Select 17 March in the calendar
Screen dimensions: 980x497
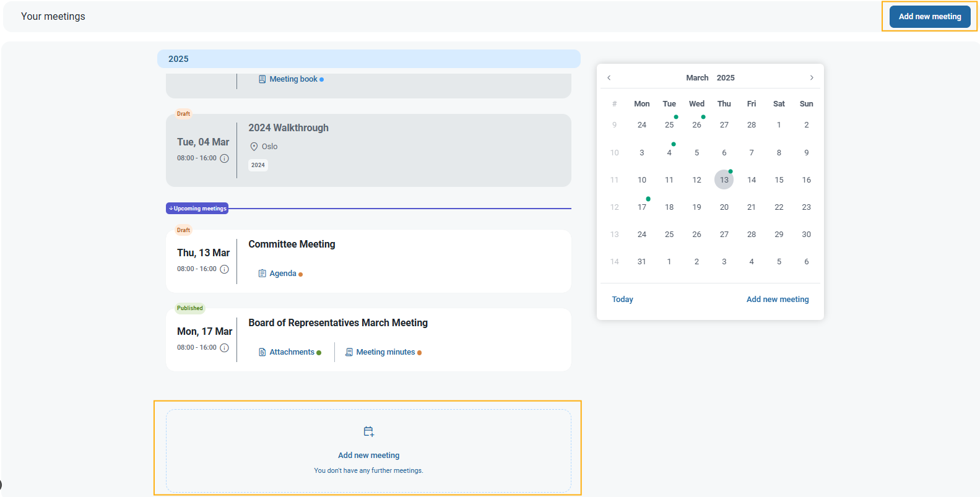[642, 207]
